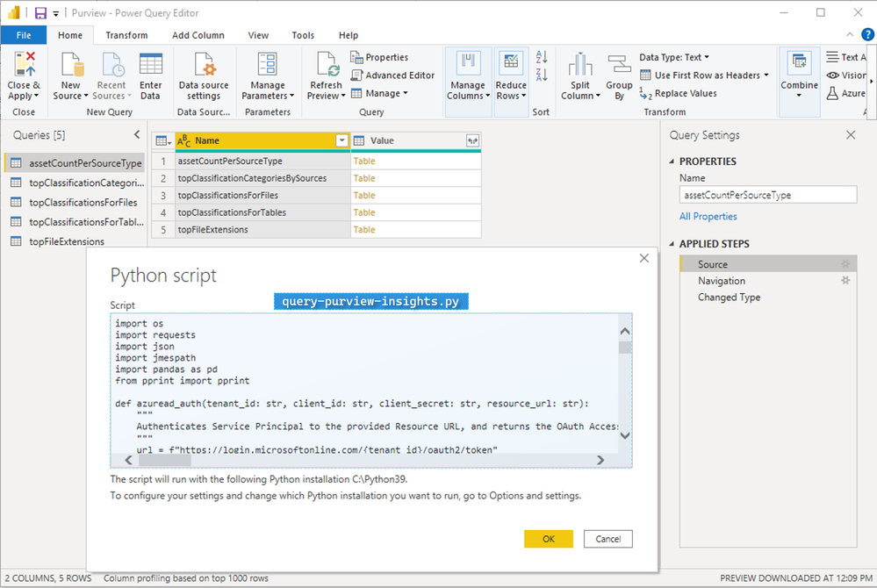877x588 pixels.
Task: Open the Advanced Editor
Action: (x=392, y=75)
